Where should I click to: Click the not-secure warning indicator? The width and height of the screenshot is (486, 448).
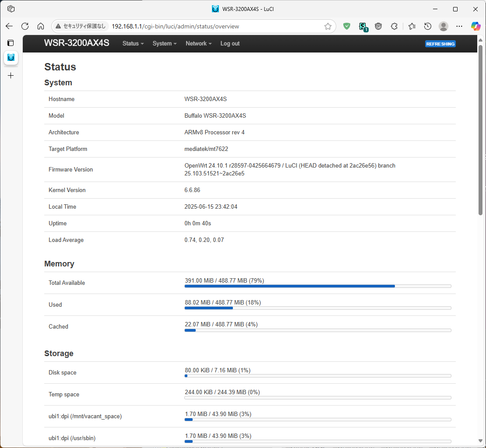81,26
